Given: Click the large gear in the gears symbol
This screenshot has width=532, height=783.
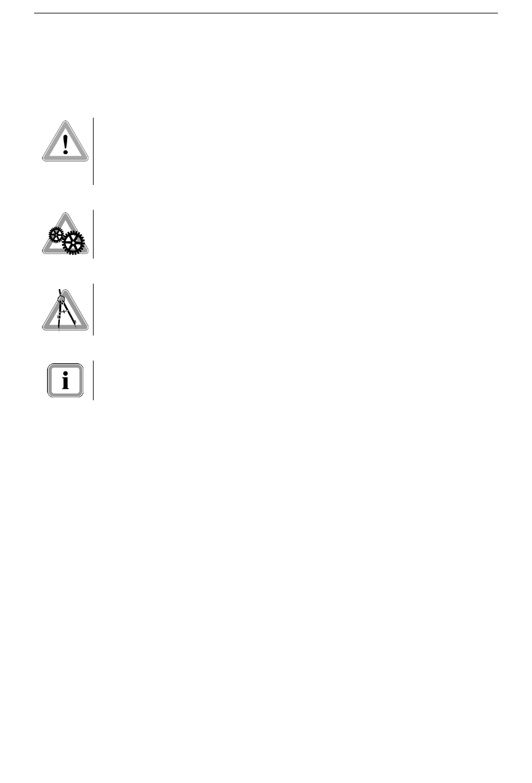Looking at the screenshot, I should point(73,243).
